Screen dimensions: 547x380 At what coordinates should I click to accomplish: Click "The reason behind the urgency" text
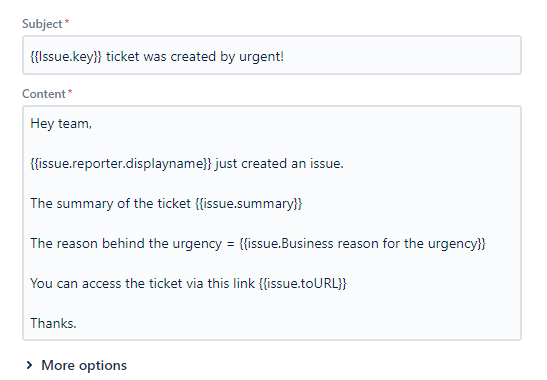tap(126, 243)
